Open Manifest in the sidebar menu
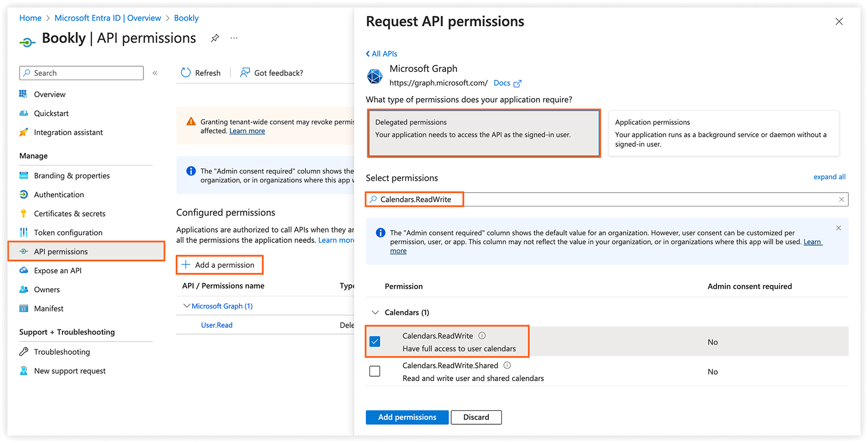 [49, 308]
